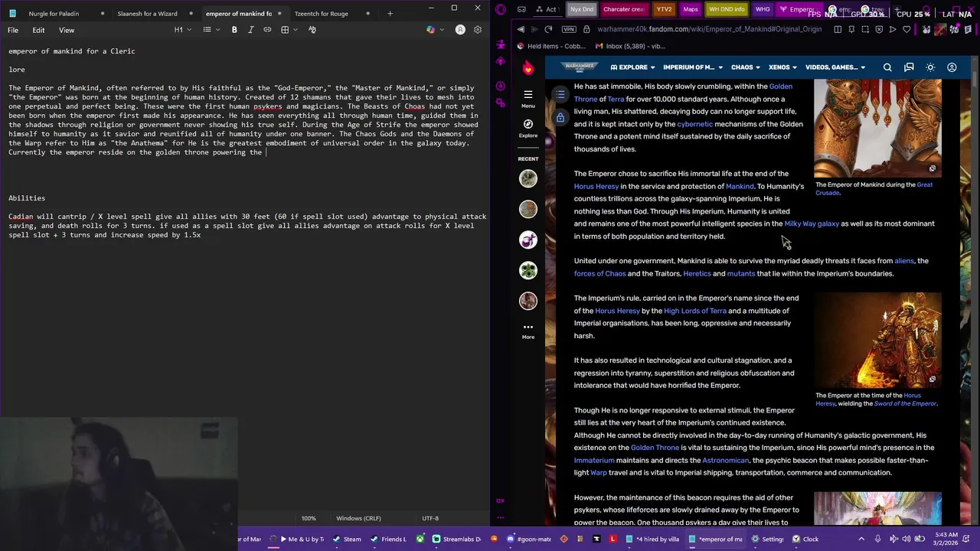This screenshot has height=551, width=980.
Task: Reload the Fandom page in browser
Action: 548,29
